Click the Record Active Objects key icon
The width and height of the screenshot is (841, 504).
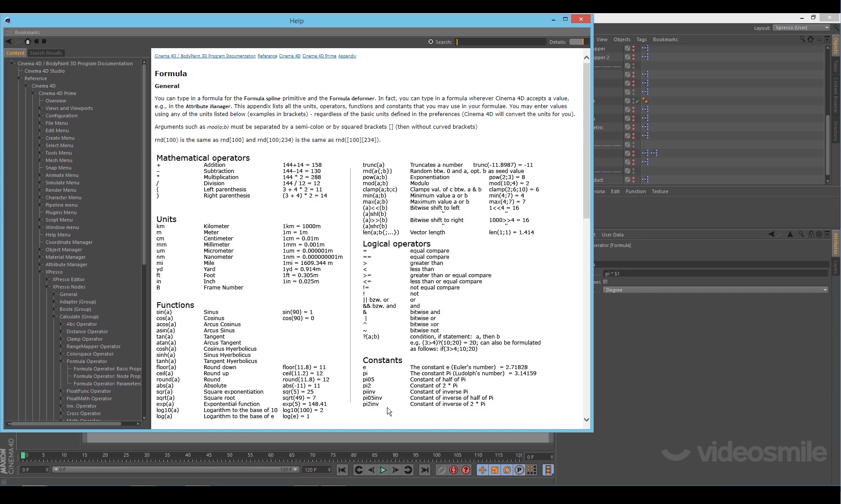(x=441, y=470)
